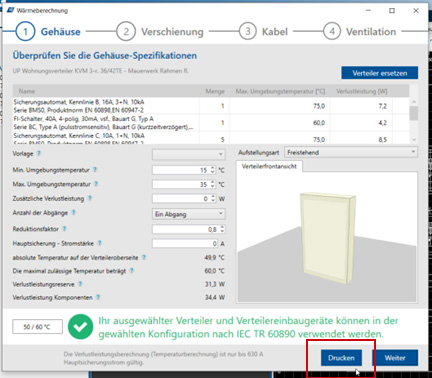Click the 49,9 °C absolute temperature value
432x378 pixels.
[x=214, y=258]
